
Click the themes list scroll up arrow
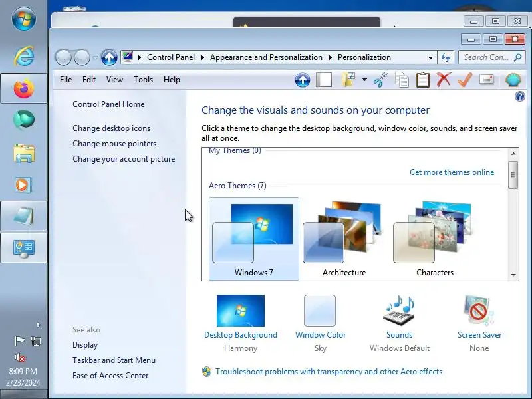(x=513, y=154)
